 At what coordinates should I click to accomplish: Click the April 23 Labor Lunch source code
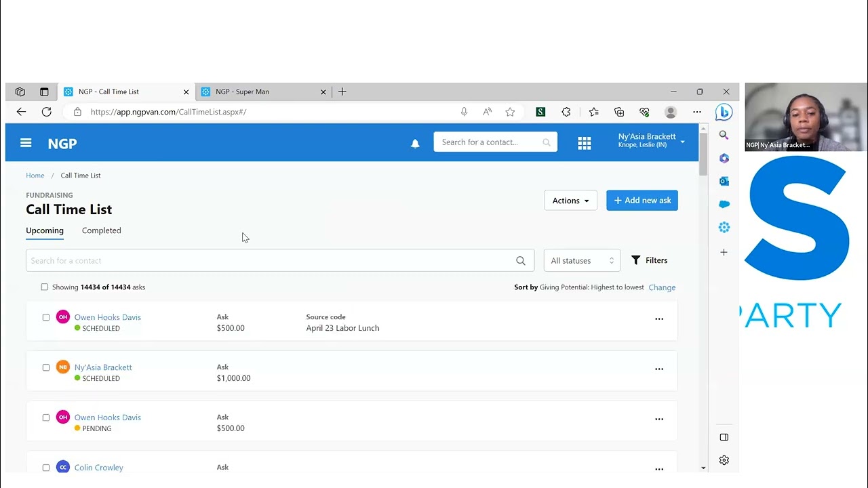coord(342,328)
